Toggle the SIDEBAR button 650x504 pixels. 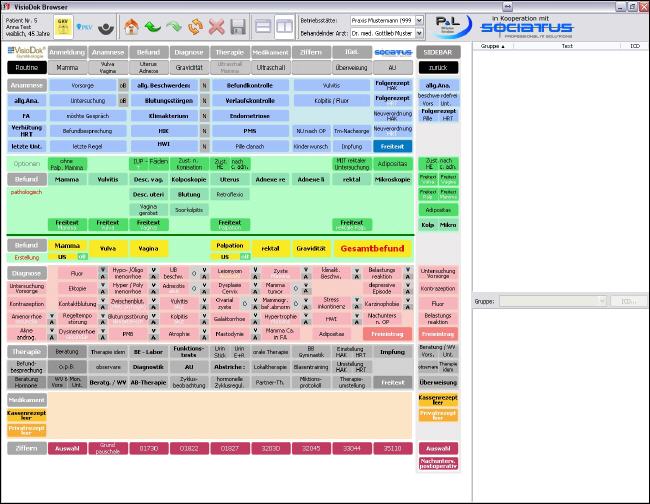pos(437,50)
